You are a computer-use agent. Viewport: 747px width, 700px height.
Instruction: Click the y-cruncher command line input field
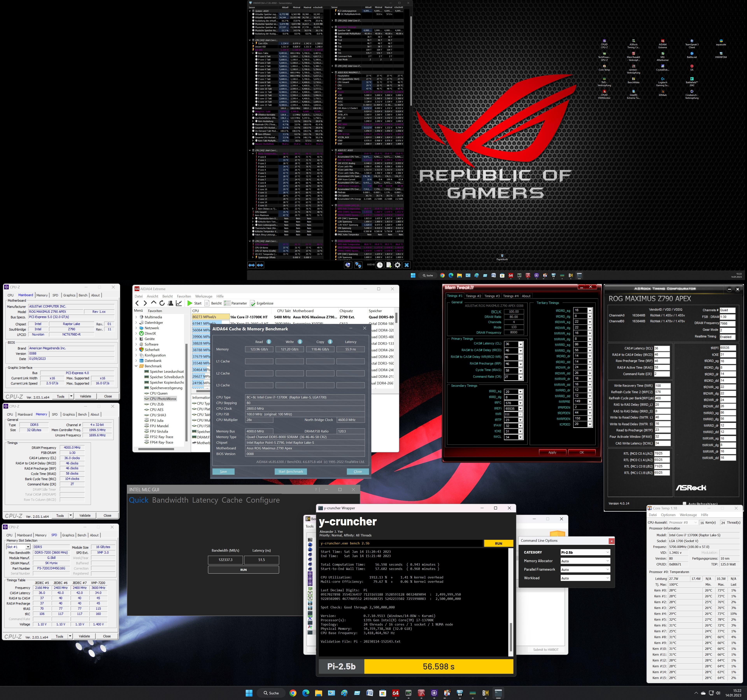tap(401, 543)
